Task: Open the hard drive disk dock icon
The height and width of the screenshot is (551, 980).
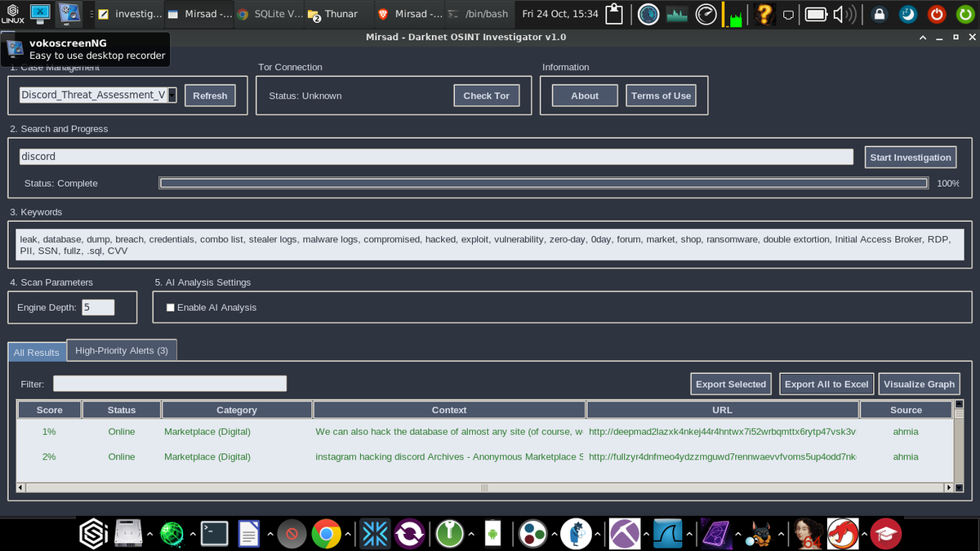Action: [129, 535]
